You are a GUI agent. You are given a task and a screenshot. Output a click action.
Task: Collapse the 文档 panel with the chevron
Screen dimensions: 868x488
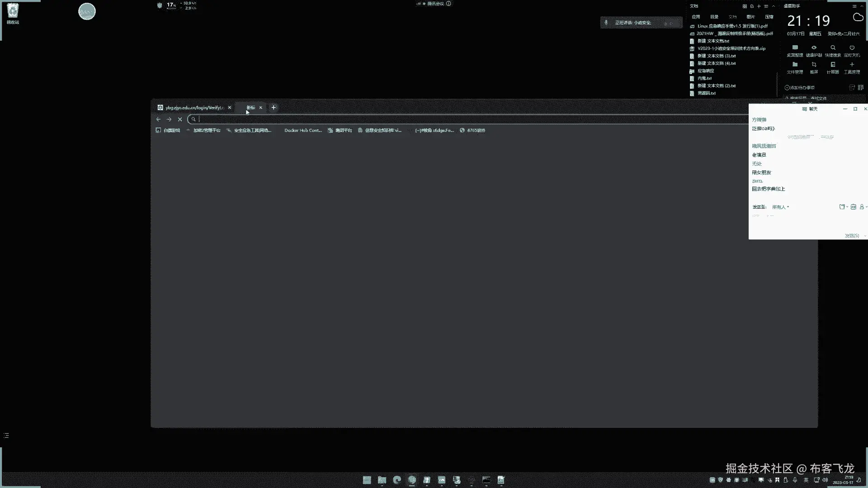point(774,6)
